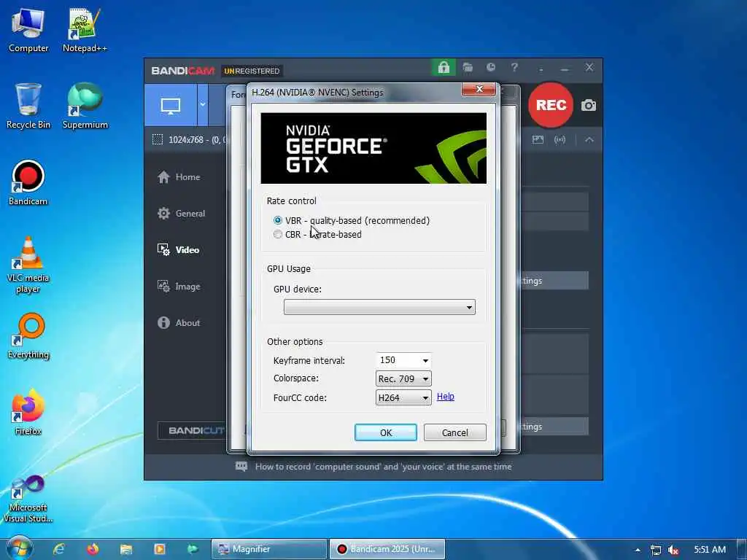Cancel the NVENC settings dialog
This screenshot has height=560, width=747.
pyautogui.click(x=455, y=432)
